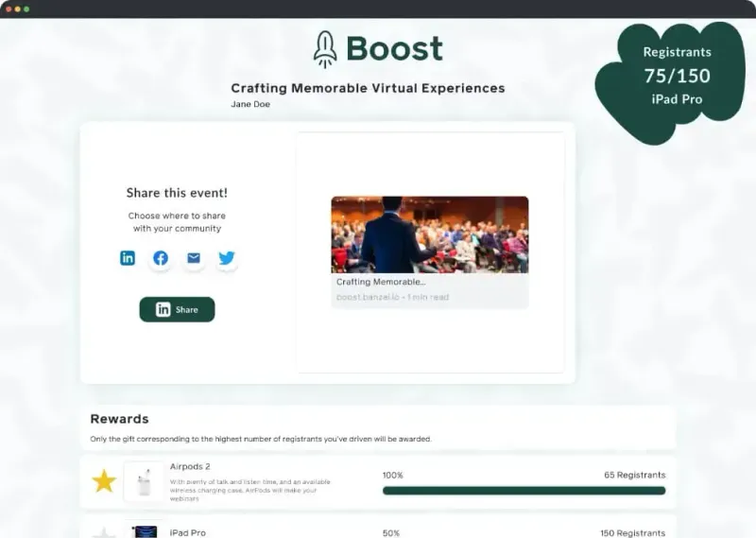This screenshot has width=756, height=538.
Task: Click the "Choose where to share" subtitle
Action: (177, 222)
